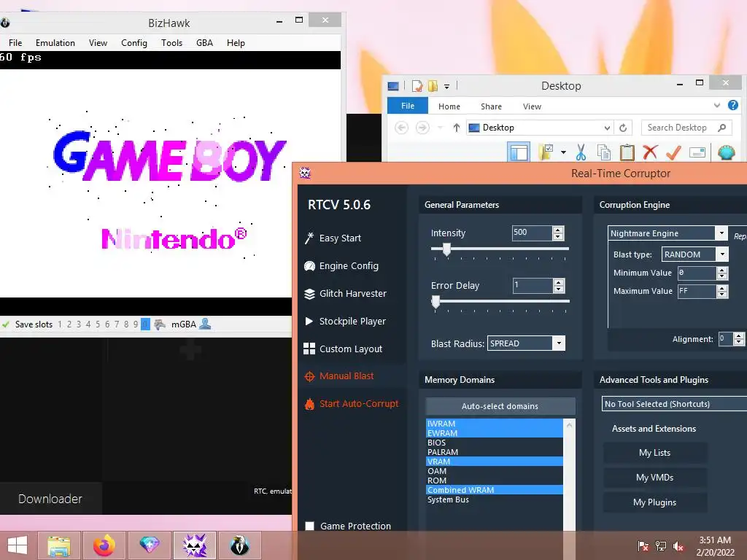Open the quick access toolbar customize dropdown

447,86
